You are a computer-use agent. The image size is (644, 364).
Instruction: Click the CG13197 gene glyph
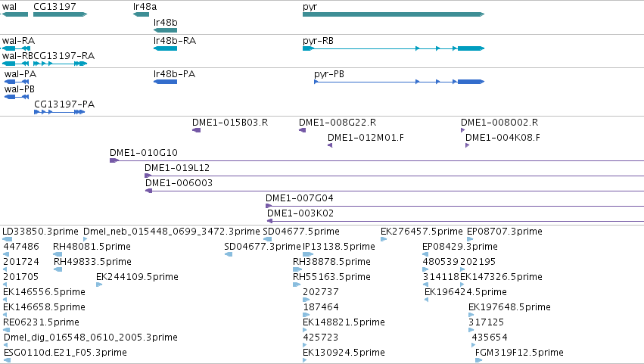coord(60,14)
